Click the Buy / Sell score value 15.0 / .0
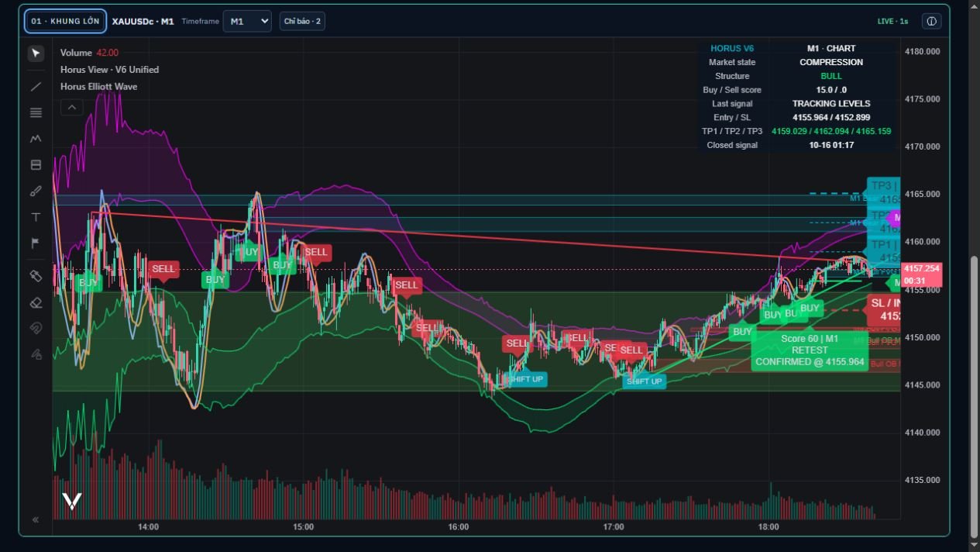The image size is (980, 552). click(831, 90)
